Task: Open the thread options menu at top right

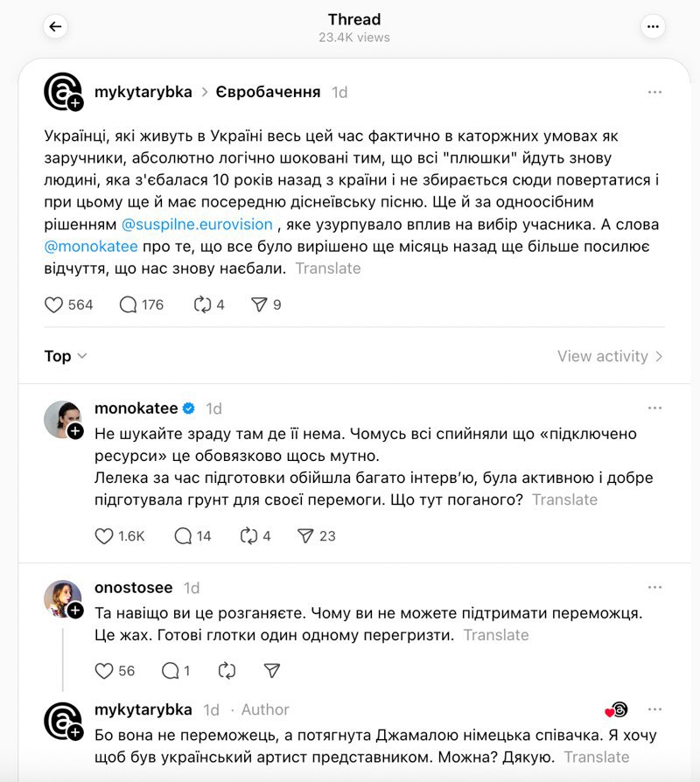Action: [653, 26]
